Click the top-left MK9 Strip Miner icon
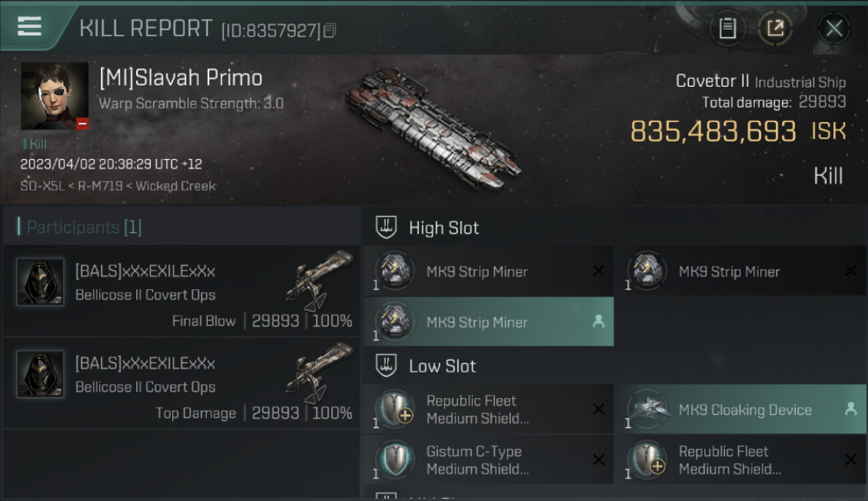This screenshot has height=501, width=868. pos(395,271)
